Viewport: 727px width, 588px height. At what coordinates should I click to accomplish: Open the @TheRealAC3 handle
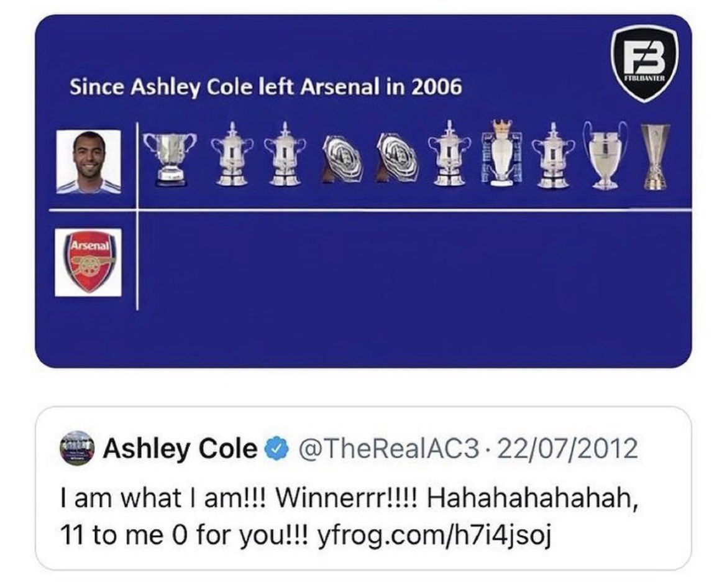click(388, 449)
